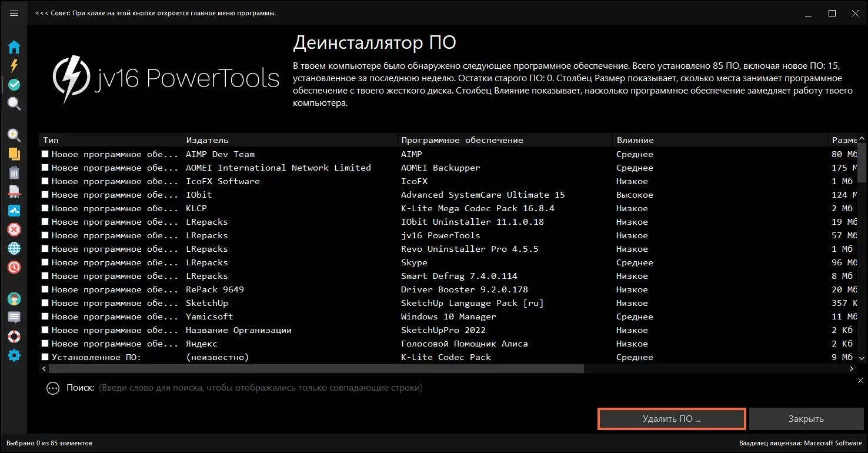Click the RePack 9649 publisher cell
868x453 pixels.
tap(215, 289)
